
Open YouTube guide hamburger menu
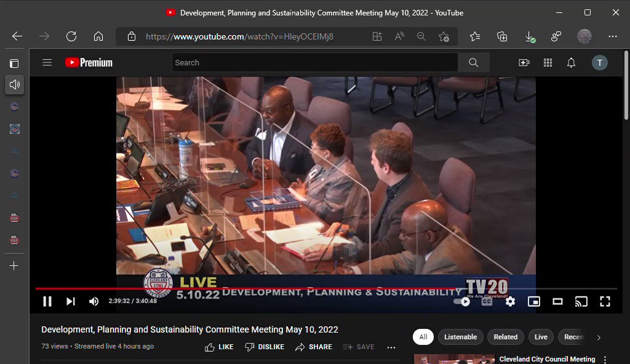click(47, 62)
